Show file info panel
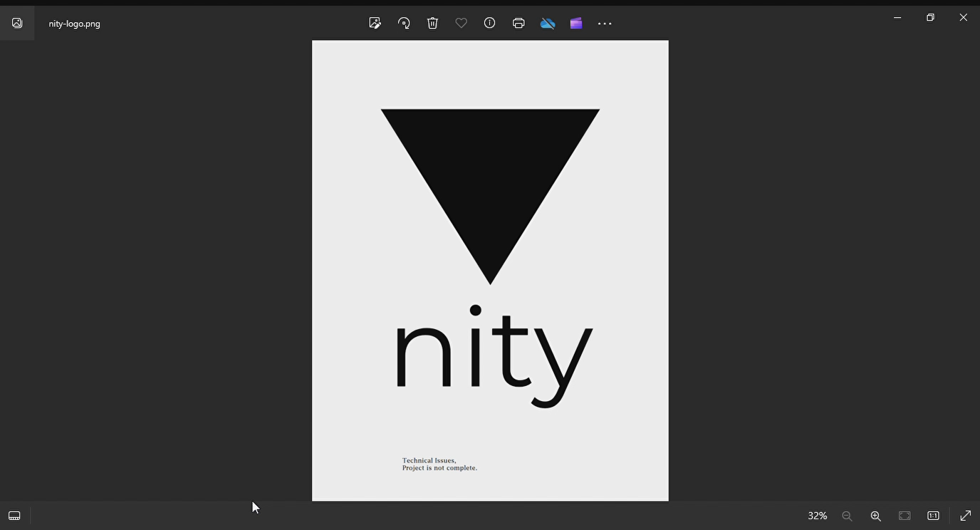This screenshot has height=530, width=980. pyautogui.click(x=490, y=24)
